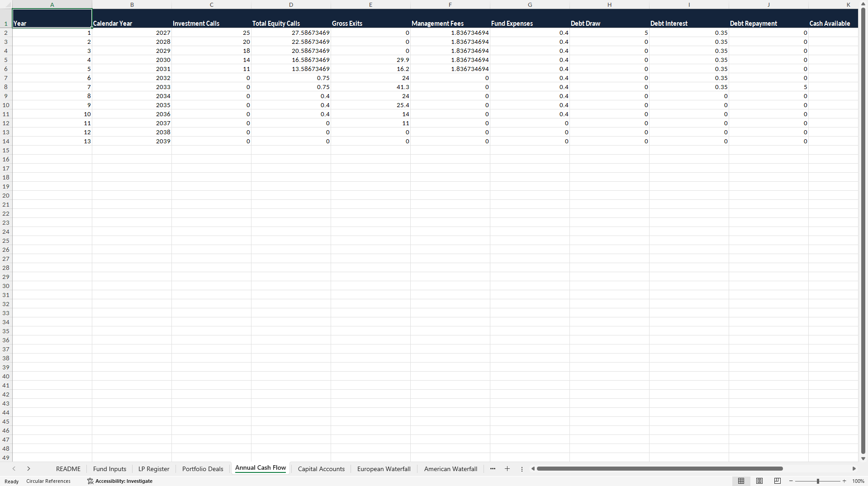This screenshot has width=868, height=486.
Task: Click horizontal scrollbar left arrow
Action: tap(533, 469)
